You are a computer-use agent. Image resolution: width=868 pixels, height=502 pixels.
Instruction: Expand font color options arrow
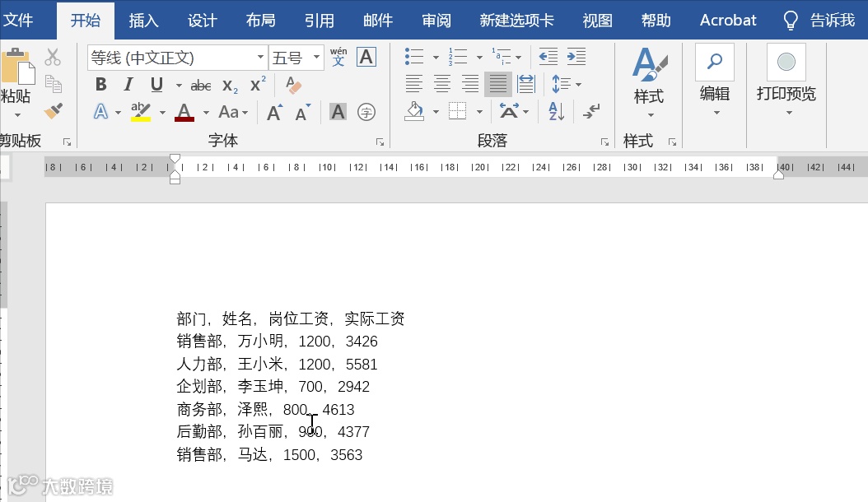(206, 113)
